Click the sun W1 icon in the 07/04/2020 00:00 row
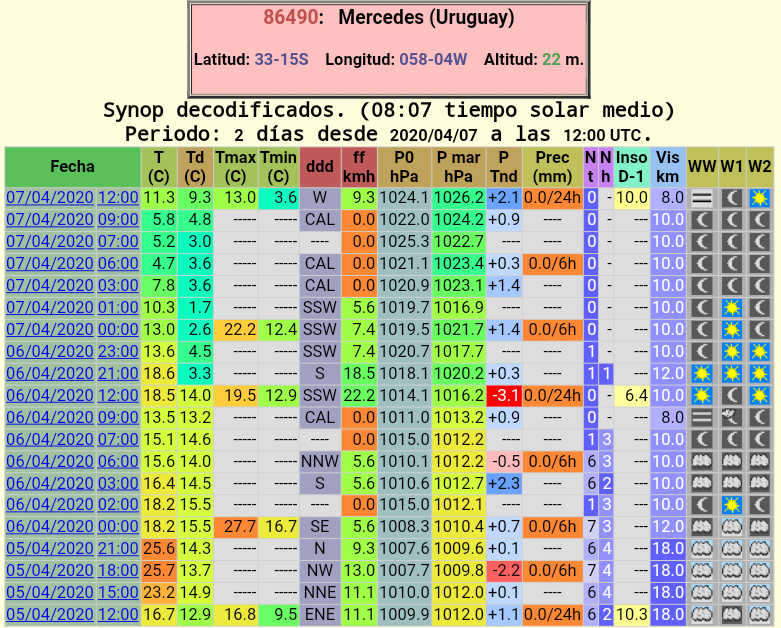 [732, 330]
